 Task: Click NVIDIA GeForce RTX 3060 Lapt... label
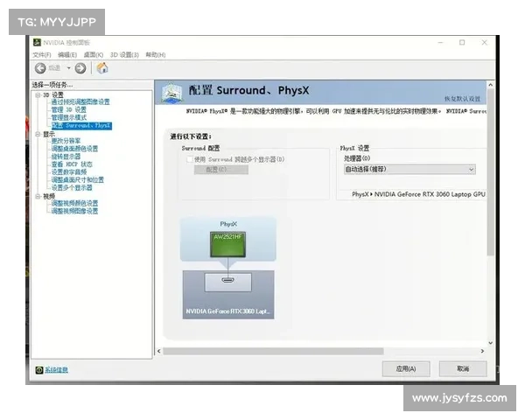pyautogui.click(x=227, y=311)
